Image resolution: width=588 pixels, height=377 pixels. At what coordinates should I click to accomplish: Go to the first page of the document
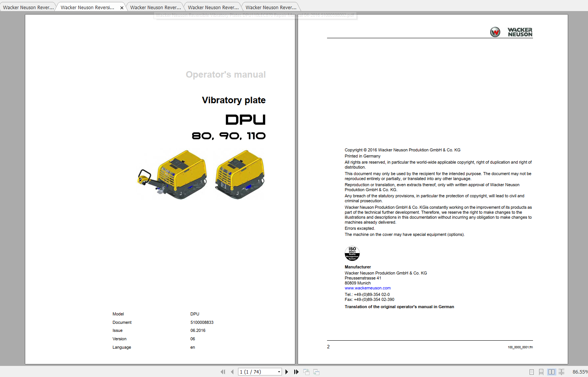tap(223, 371)
